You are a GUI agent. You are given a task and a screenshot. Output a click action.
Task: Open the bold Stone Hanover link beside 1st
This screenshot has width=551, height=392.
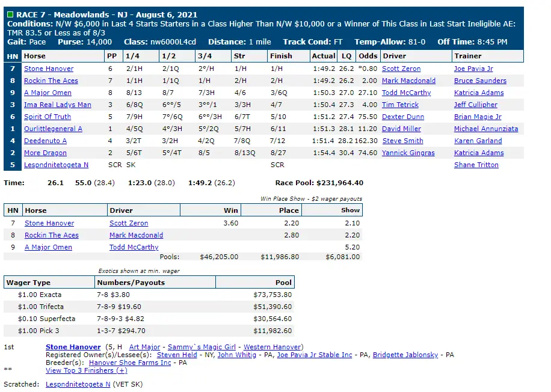(x=73, y=347)
